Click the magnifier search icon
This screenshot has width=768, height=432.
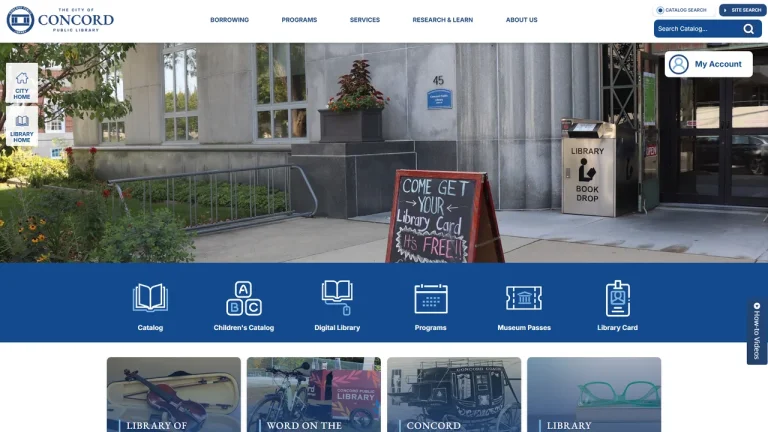tap(748, 29)
